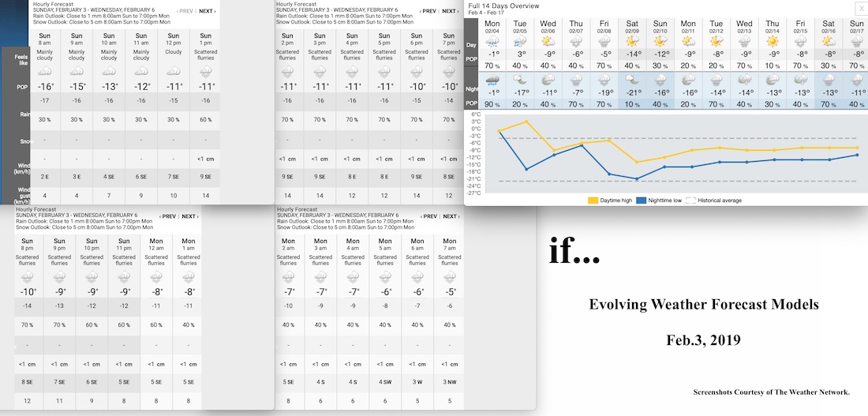Click the -16° temperature under Sun 8 am
This screenshot has width=868, height=416.
coord(45,86)
